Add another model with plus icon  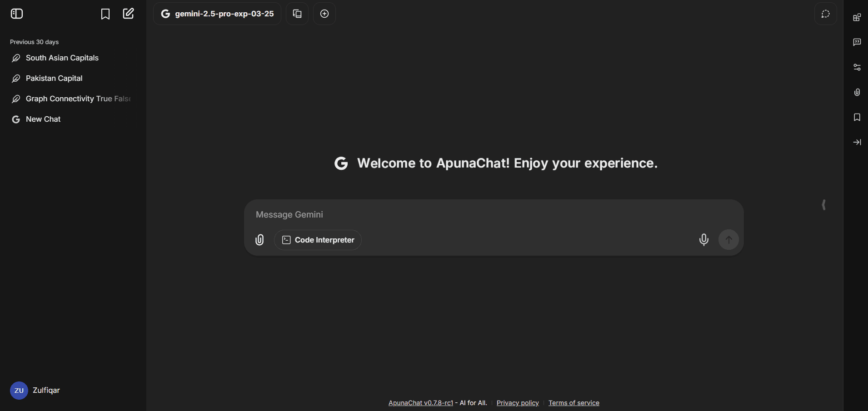click(324, 14)
